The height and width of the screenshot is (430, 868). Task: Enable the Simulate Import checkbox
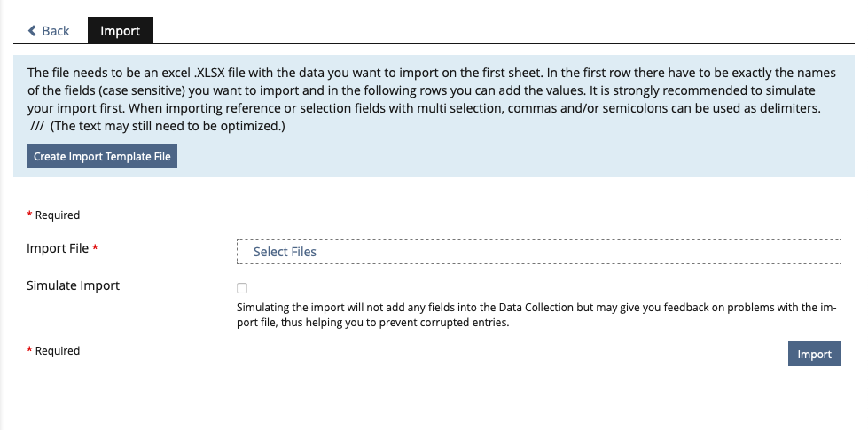pos(242,288)
